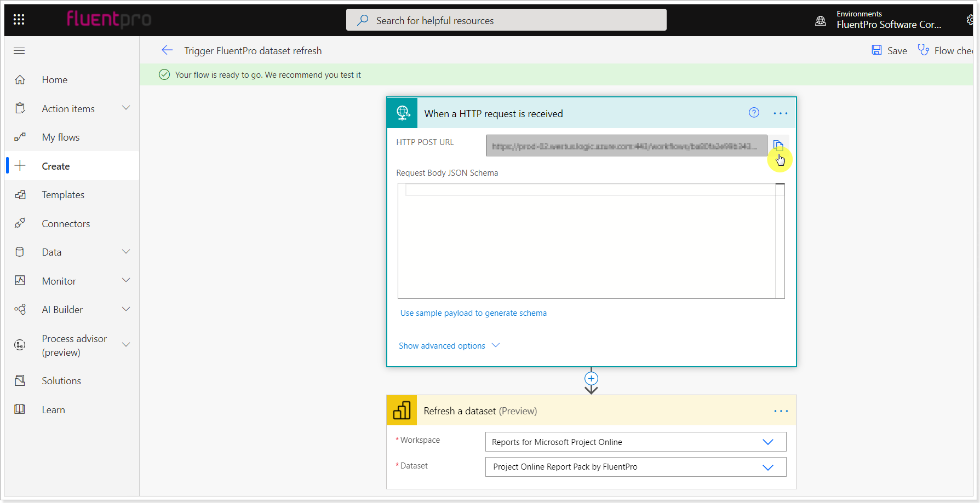This screenshot has height=503, width=980.
Task: Click the AI Builder icon
Action: point(20,309)
